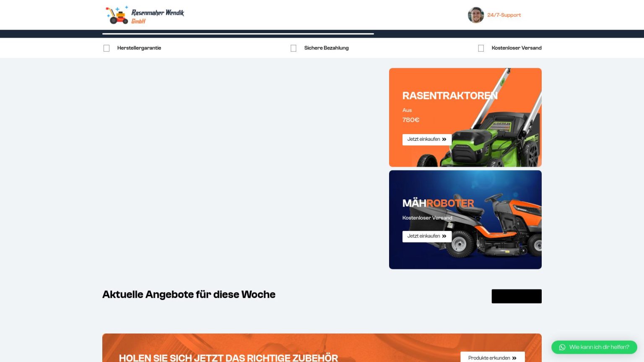Click the icon beside Sichere Bezahlung
644x362 pixels.
click(293, 48)
